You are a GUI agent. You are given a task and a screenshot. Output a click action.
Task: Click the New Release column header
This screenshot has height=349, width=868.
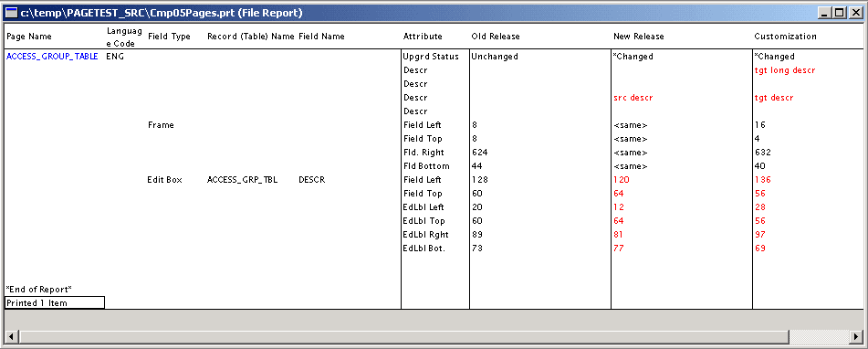point(638,37)
